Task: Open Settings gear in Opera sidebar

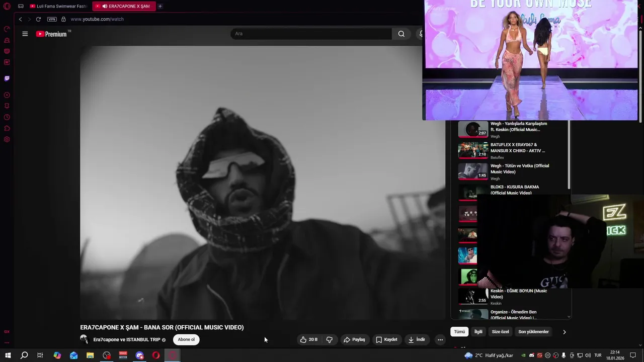Action: [7, 139]
